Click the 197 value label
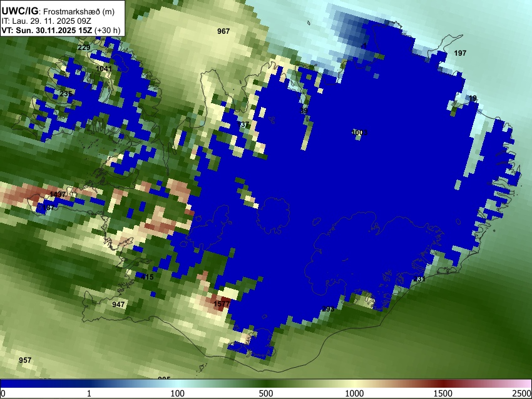Image resolution: width=532 pixels, height=399 pixels. [x=460, y=53]
